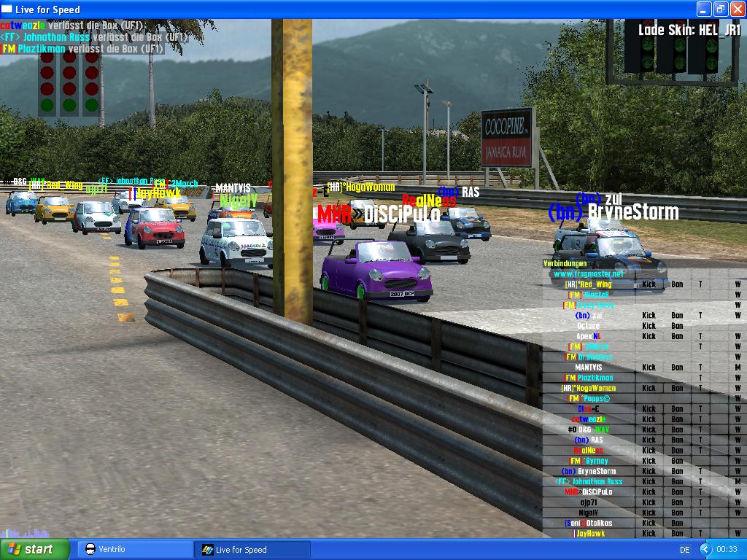This screenshot has height=560, width=747.
Task: Select [FM]˜Popps© in connections list
Action: click(589, 399)
